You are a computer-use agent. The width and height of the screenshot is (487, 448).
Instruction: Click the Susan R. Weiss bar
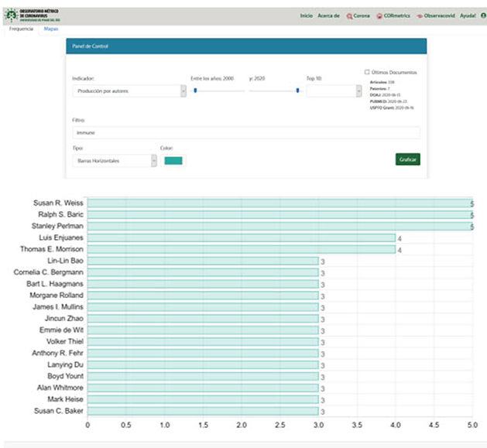coord(279,203)
